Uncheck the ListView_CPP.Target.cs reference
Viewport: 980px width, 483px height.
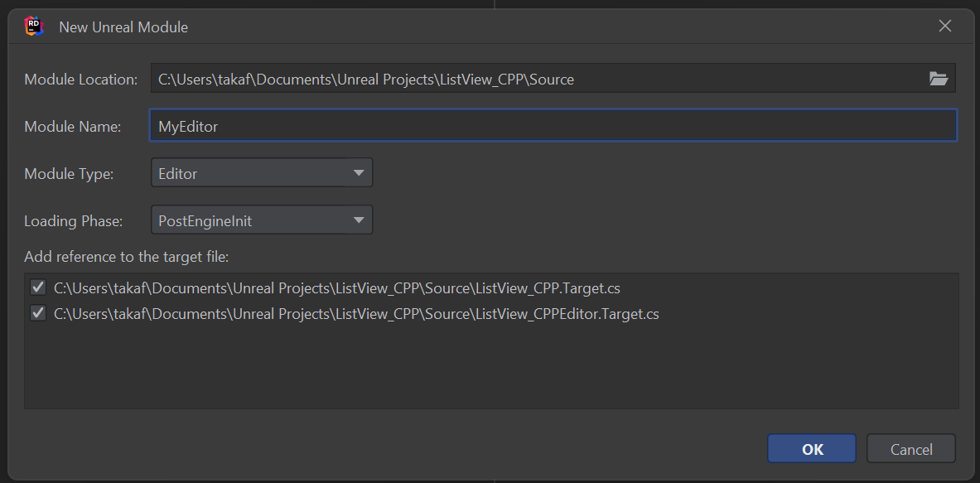click(37, 286)
